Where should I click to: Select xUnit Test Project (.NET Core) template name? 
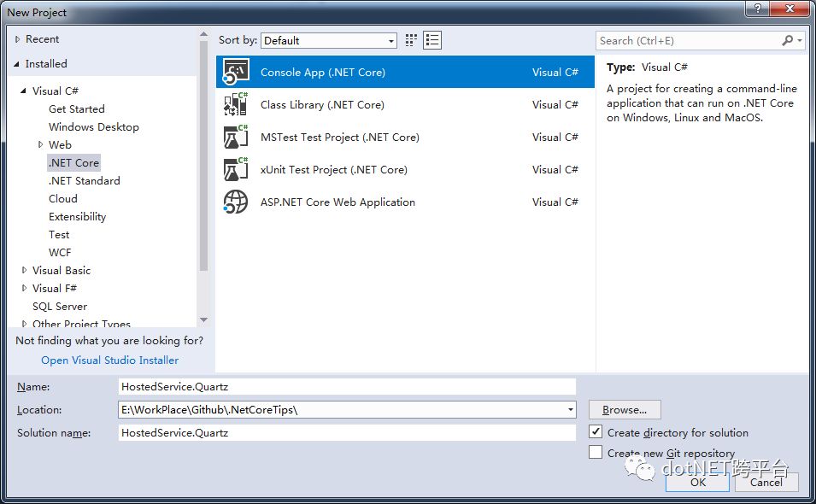(x=333, y=169)
